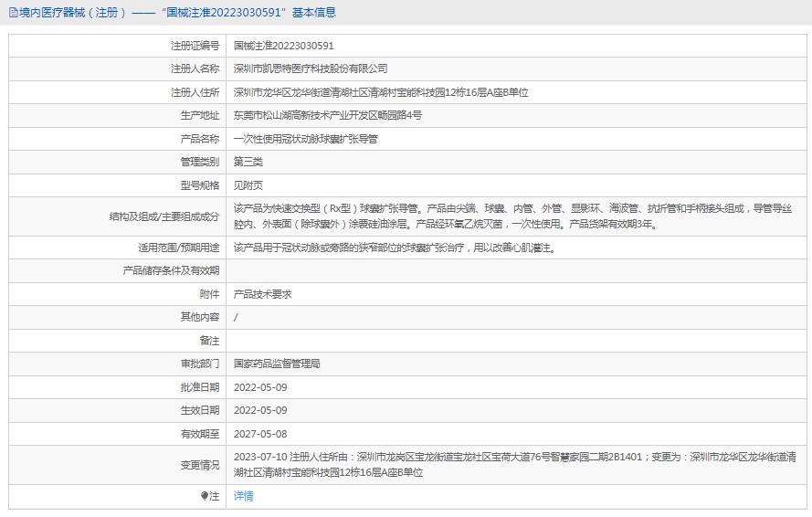Click the document icon before the 境内医疗器械 title
The width and height of the screenshot is (812, 517).
(x=14, y=13)
